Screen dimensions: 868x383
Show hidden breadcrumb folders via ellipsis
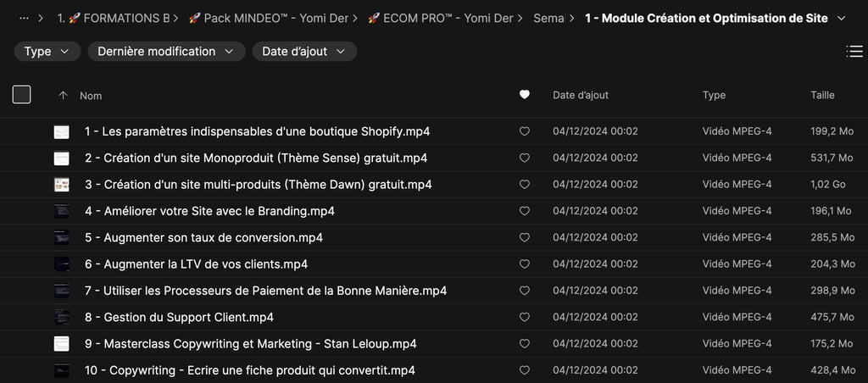click(24, 19)
